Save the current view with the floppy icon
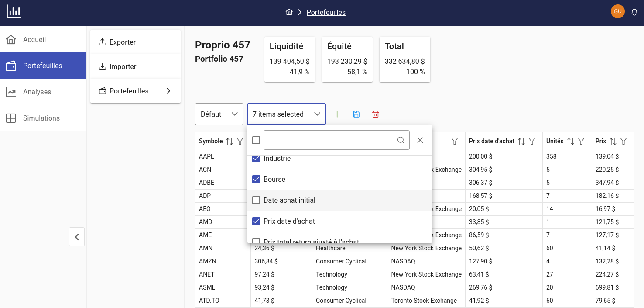 click(x=356, y=114)
